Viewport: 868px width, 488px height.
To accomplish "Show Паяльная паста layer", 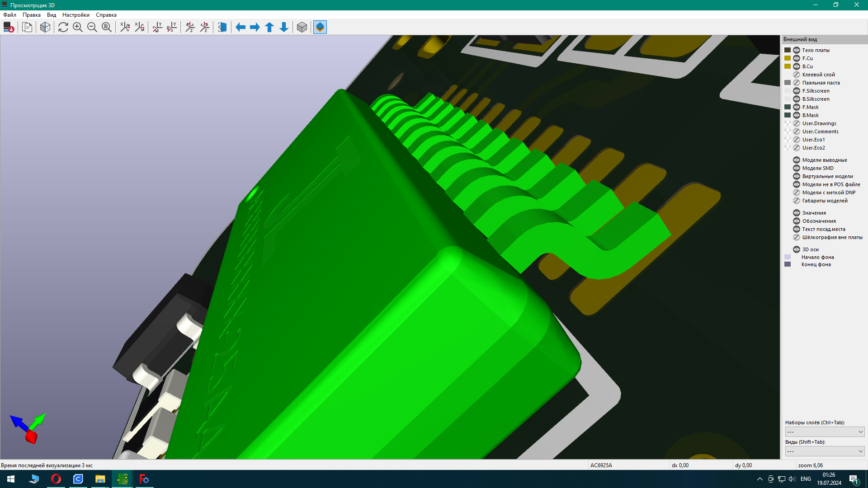I will [x=797, y=83].
